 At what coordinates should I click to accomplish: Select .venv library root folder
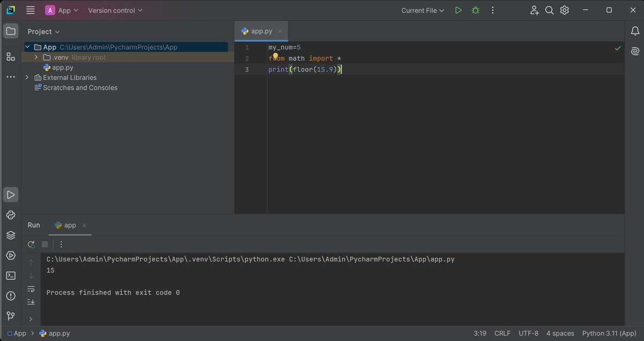pos(74,57)
